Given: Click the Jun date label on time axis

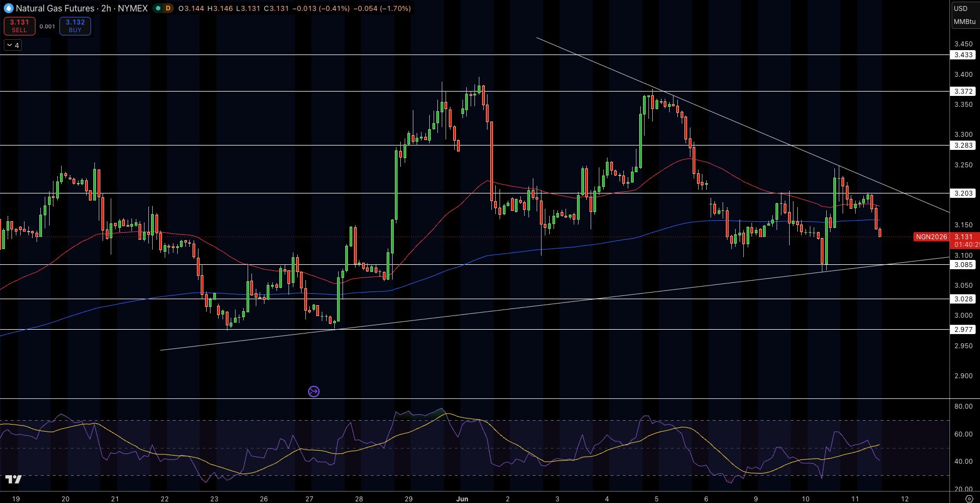Looking at the screenshot, I should click(x=462, y=499).
